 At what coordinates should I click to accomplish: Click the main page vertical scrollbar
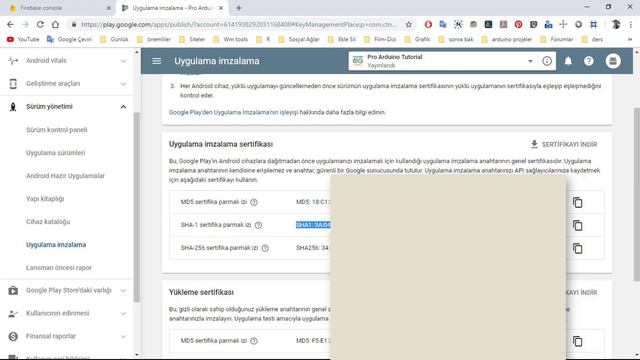[x=637, y=194]
